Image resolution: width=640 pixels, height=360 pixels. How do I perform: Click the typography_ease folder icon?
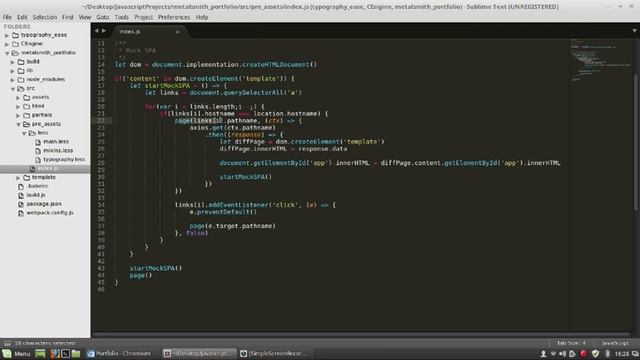click(16, 35)
